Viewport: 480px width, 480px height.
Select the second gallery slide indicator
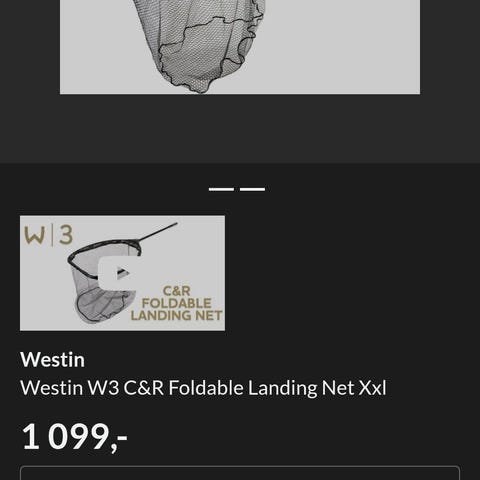coord(252,189)
